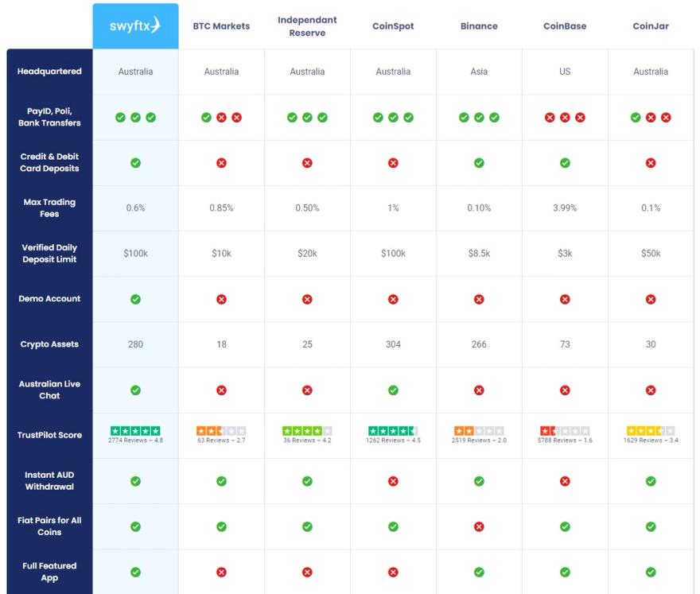The width and height of the screenshot is (700, 594).
Task: Select the Binance column header
Action: [479, 26]
